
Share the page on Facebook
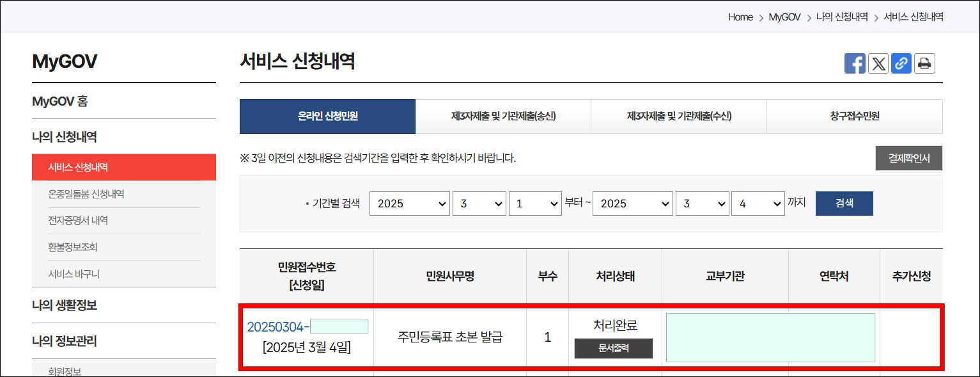pos(855,63)
